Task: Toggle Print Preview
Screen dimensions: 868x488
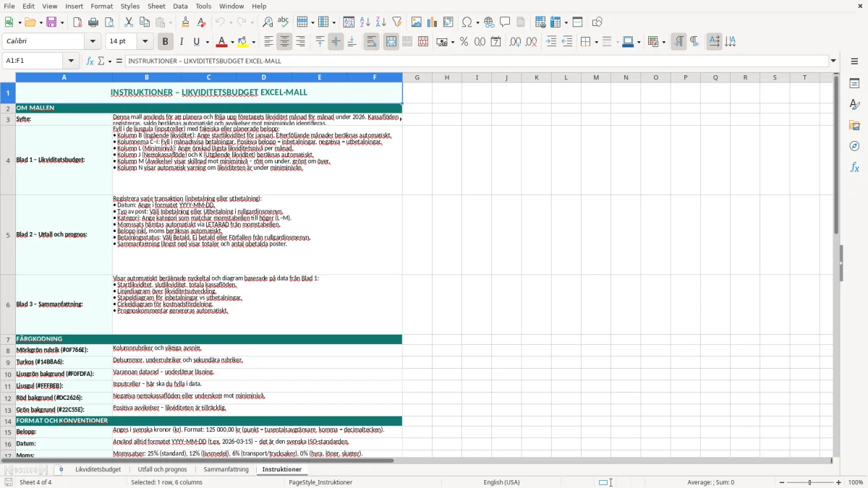Action: click(x=109, y=22)
